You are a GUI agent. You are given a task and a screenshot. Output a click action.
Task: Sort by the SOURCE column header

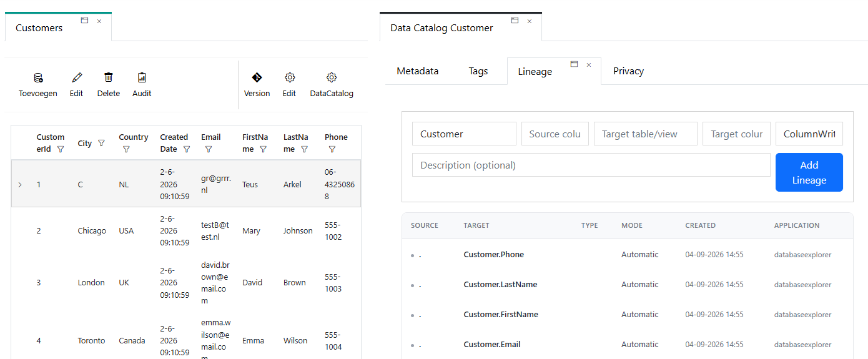425,225
